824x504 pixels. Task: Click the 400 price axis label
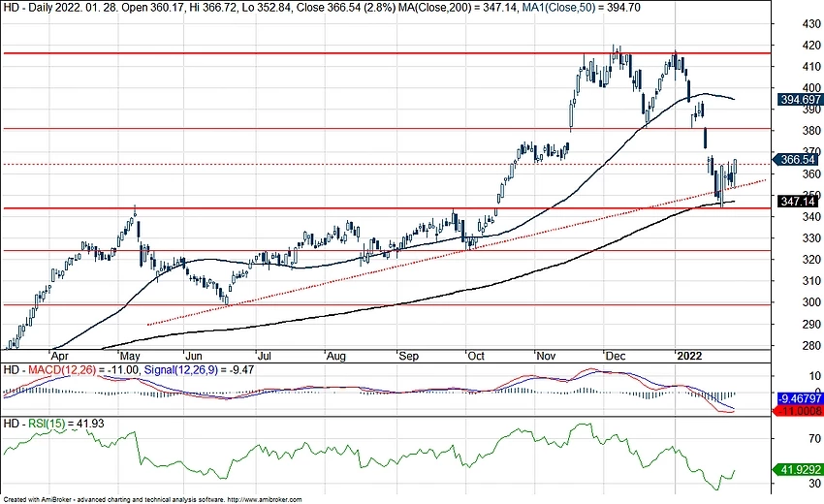(811, 88)
